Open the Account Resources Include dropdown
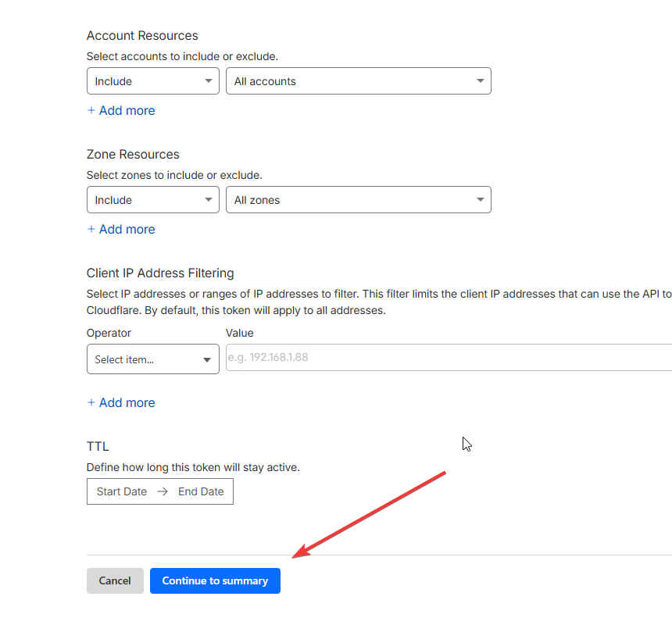Screen dimensions: 672x625 tap(152, 81)
